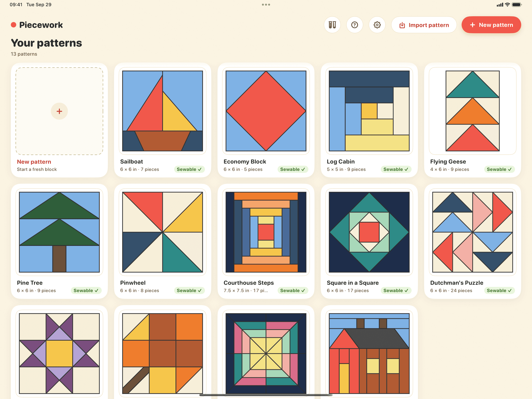Click the Sewable badge on Pine Tree

[86, 291]
